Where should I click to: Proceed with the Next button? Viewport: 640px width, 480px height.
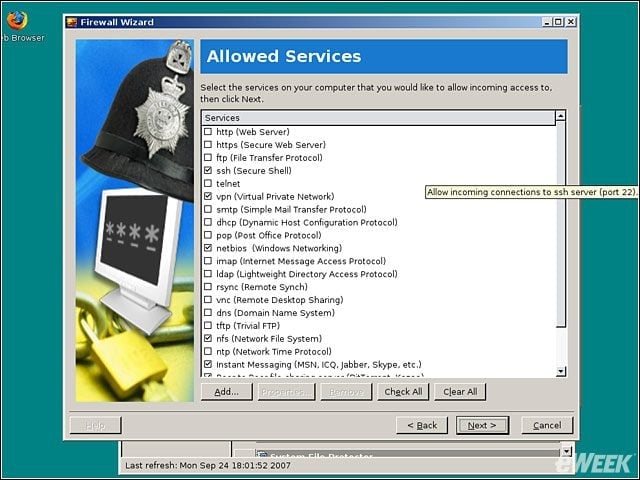point(482,425)
